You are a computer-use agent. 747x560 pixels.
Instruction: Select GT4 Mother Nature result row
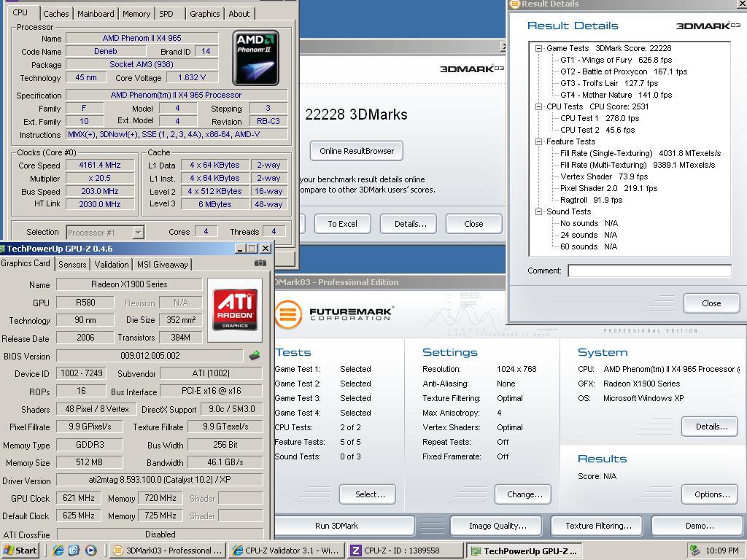pos(616,95)
